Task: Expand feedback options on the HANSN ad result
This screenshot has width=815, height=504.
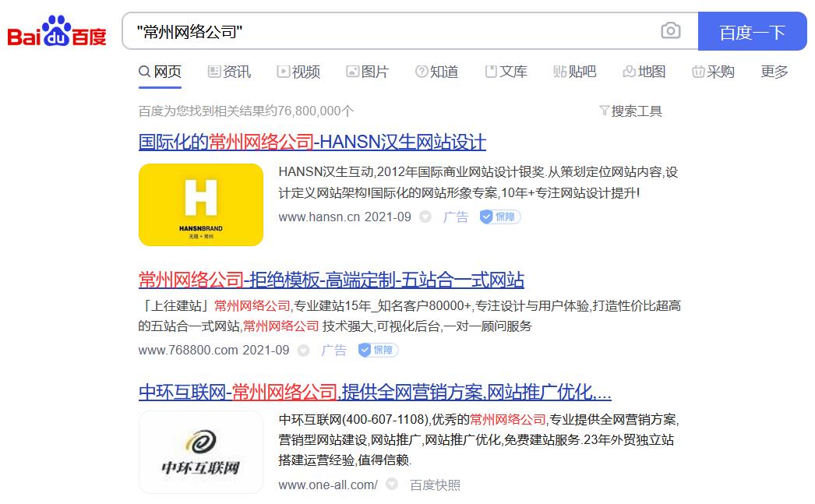Action: [x=425, y=217]
